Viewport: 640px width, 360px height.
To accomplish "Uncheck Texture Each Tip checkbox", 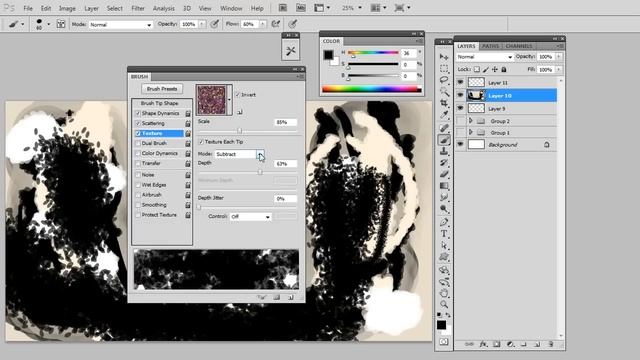I will point(201,142).
